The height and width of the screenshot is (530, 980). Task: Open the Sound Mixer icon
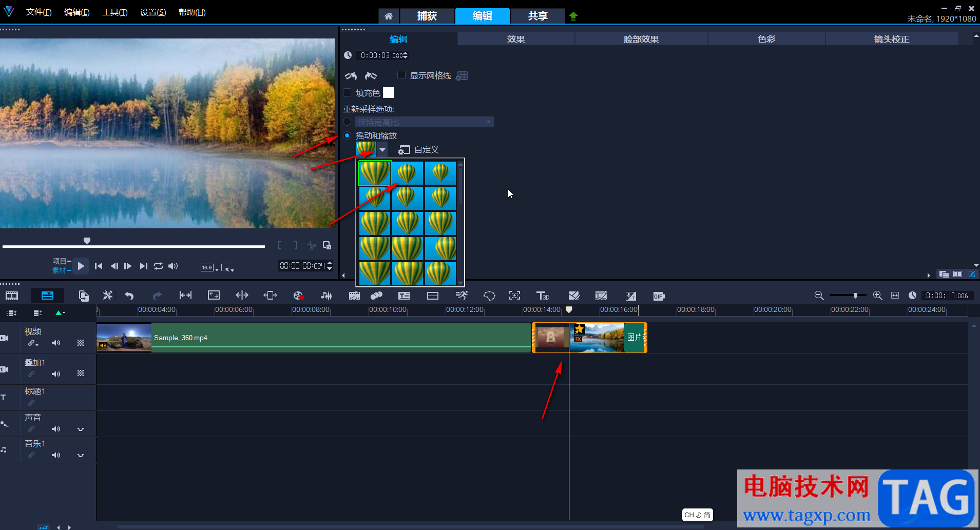point(326,296)
